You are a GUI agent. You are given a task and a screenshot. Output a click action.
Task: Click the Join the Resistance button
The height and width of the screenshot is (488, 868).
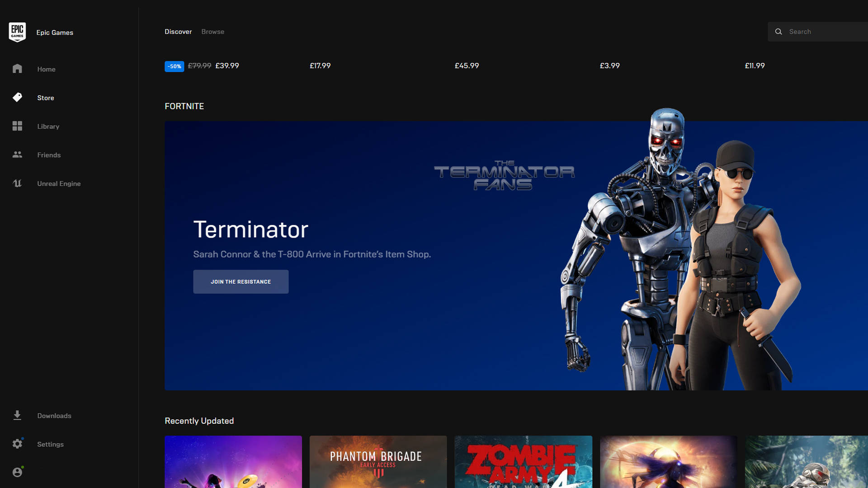click(x=241, y=282)
